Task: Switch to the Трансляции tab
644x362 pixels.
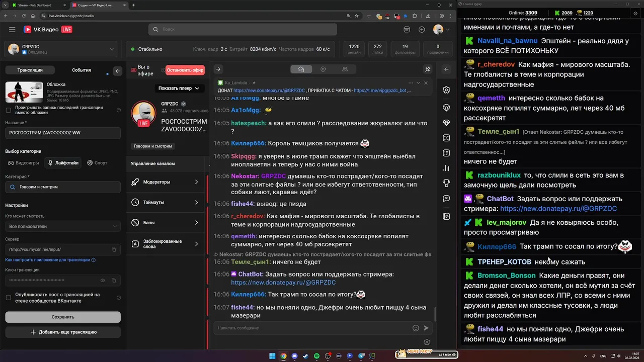Action: pyautogui.click(x=30, y=70)
